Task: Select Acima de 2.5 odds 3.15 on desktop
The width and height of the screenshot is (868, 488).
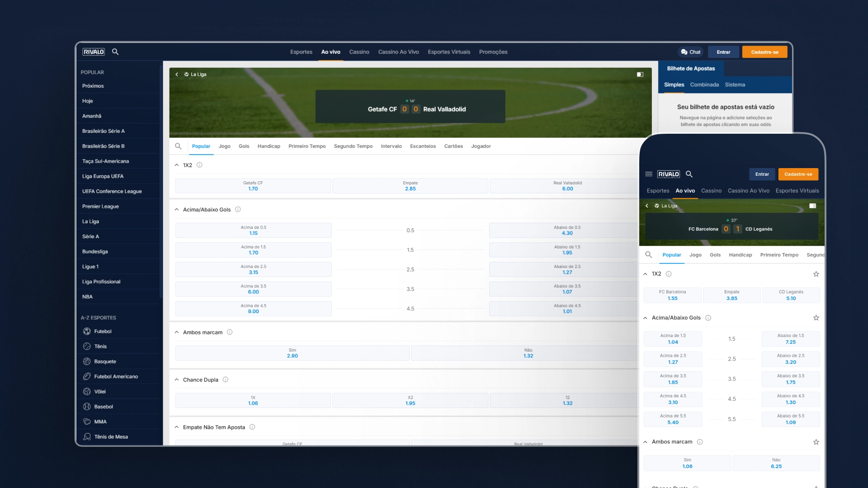Action: [x=253, y=270]
